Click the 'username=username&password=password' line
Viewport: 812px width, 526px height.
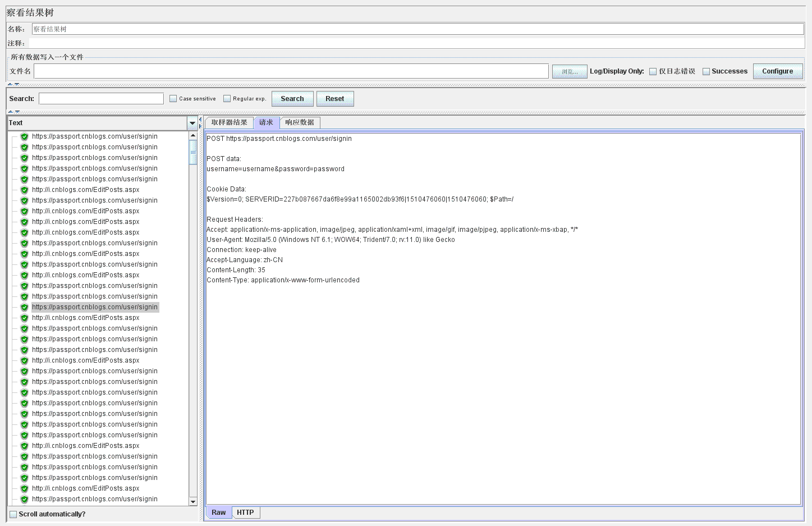(276, 169)
